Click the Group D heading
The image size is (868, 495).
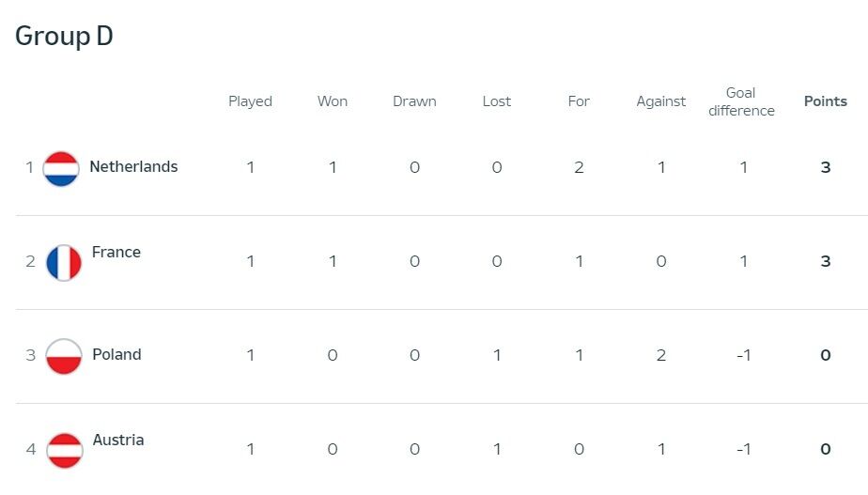pos(64,37)
